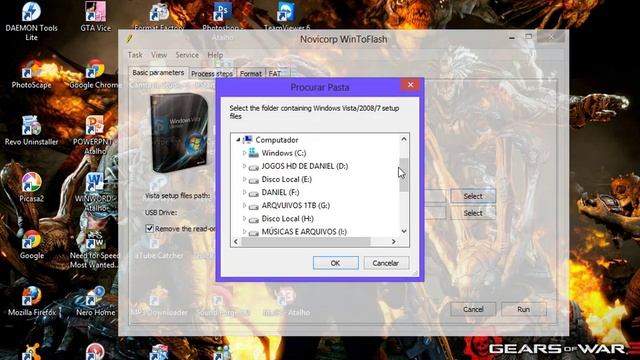Click Windows (C:) drive icon in tree
640x360 pixels.
pyautogui.click(x=254, y=153)
